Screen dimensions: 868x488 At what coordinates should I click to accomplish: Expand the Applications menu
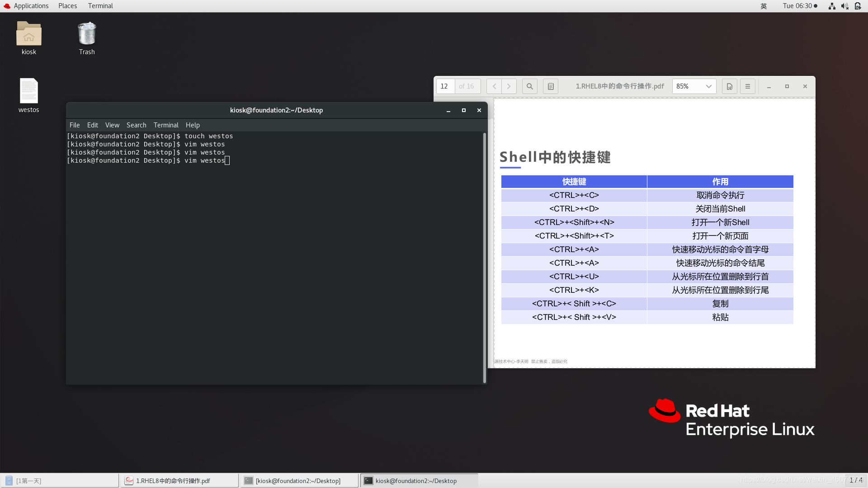30,5
